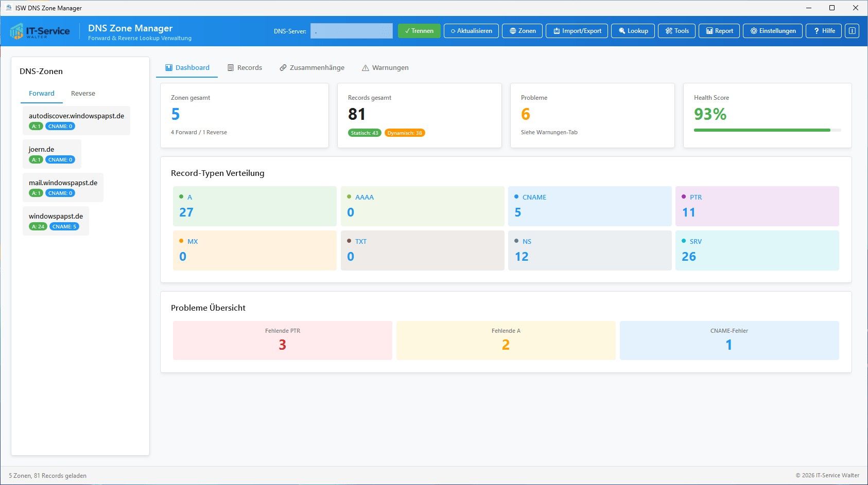Open the DNS Lookup tool
The height and width of the screenshot is (485, 868).
pos(633,31)
